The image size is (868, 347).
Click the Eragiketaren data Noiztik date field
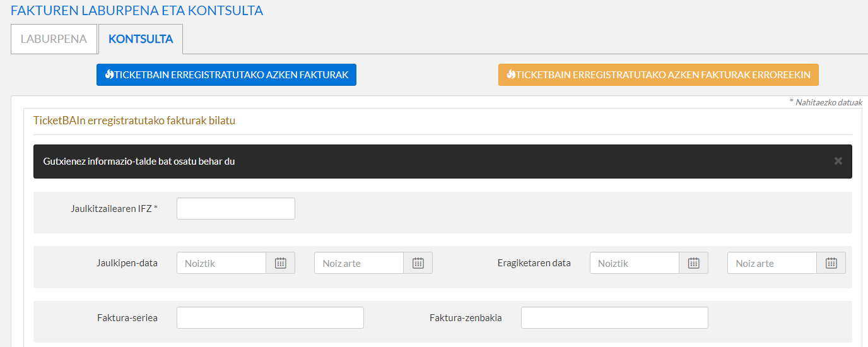click(634, 263)
